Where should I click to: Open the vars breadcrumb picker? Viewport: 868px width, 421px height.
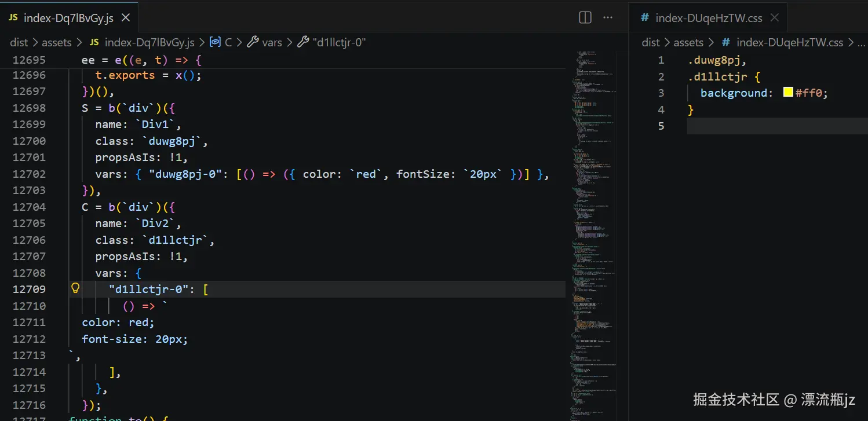(272, 42)
